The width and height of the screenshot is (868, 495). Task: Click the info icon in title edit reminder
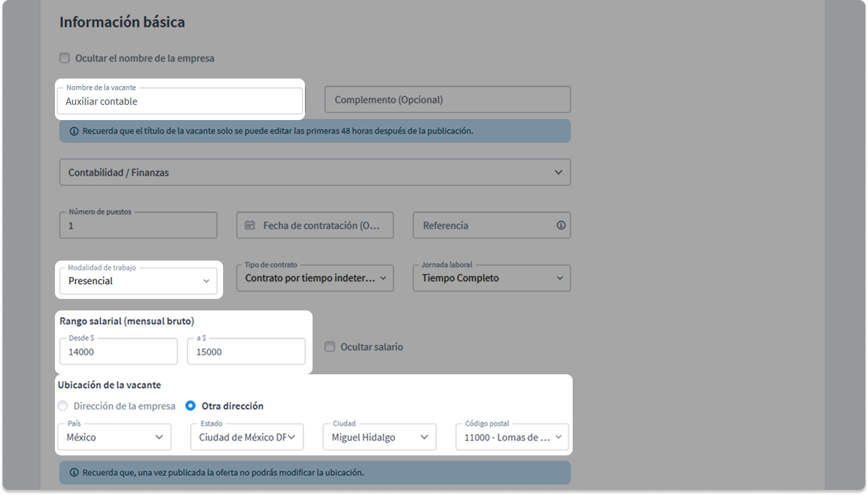(74, 131)
